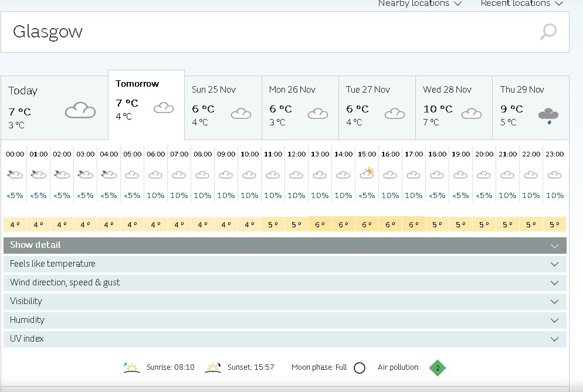Click the Glasgow location search field
583x392 pixels.
[285, 32]
